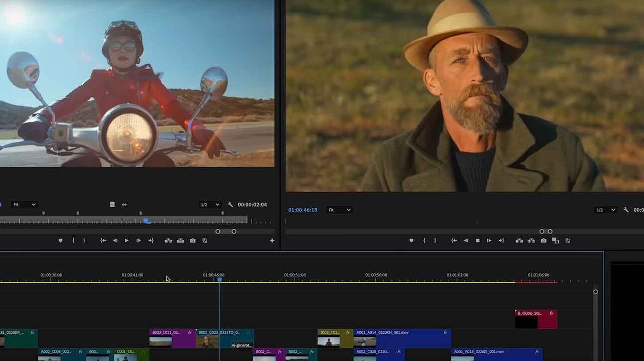Click Program timecode 01:00:46:18
The image size is (644, 361).
tap(303, 210)
